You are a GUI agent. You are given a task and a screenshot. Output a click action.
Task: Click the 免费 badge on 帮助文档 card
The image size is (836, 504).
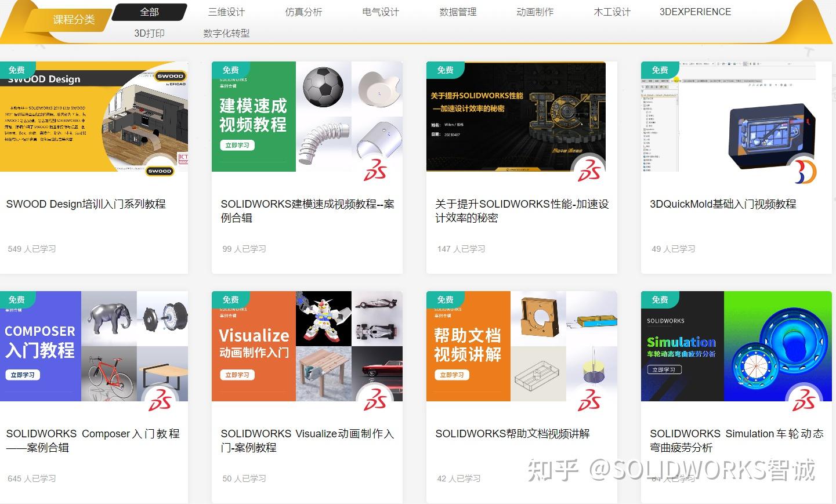(445, 299)
